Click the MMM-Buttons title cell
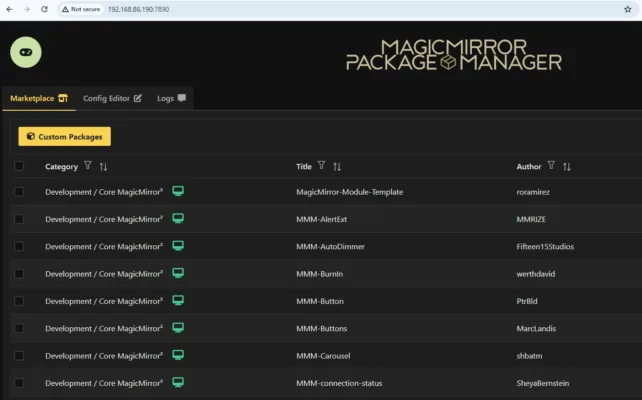 [x=321, y=329]
